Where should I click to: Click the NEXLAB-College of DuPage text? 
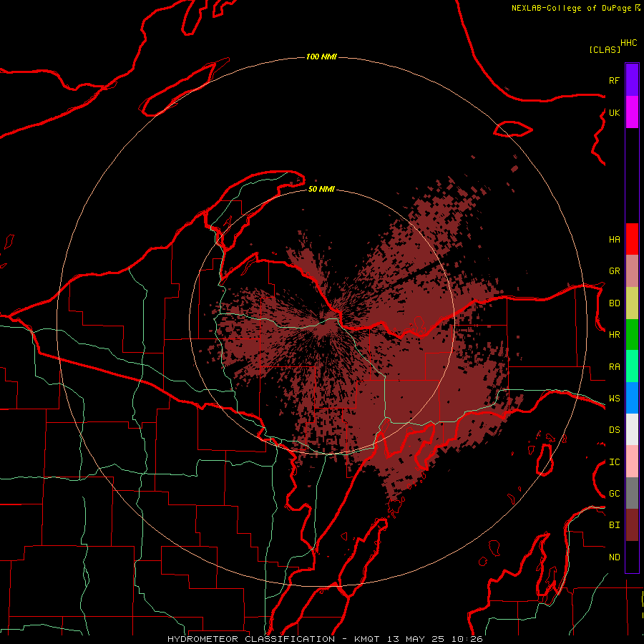click(571, 8)
